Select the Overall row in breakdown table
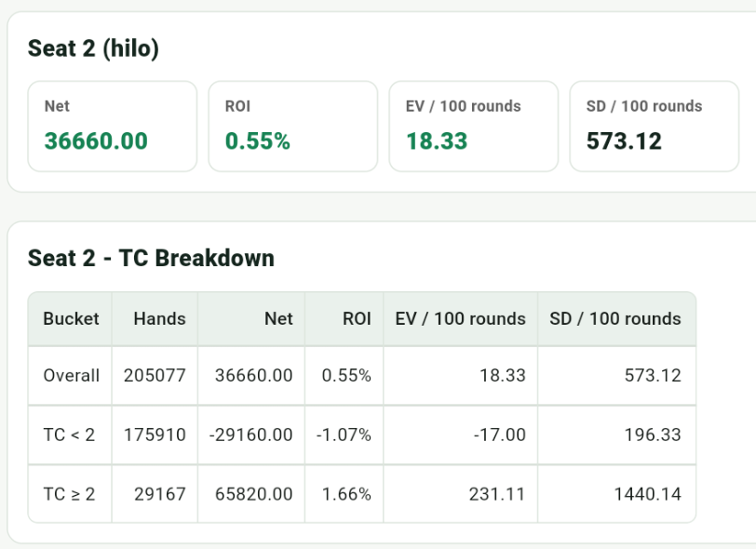The width and height of the screenshot is (756, 549). [x=362, y=376]
